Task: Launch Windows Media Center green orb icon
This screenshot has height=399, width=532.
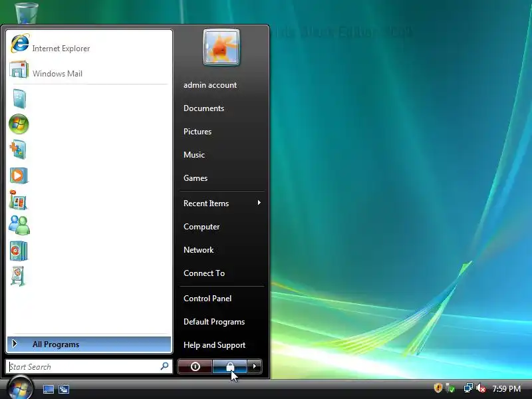Action: (x=19, y=124)
